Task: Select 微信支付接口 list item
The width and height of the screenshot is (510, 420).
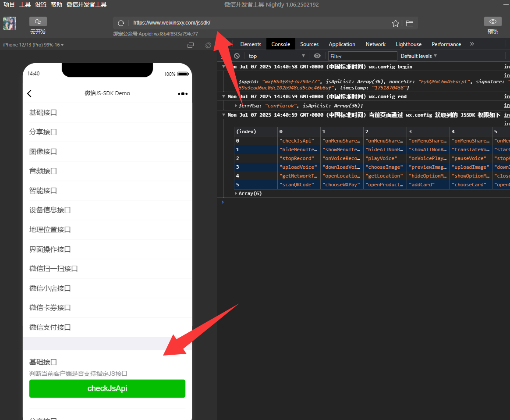Action: tap(107, 327)
